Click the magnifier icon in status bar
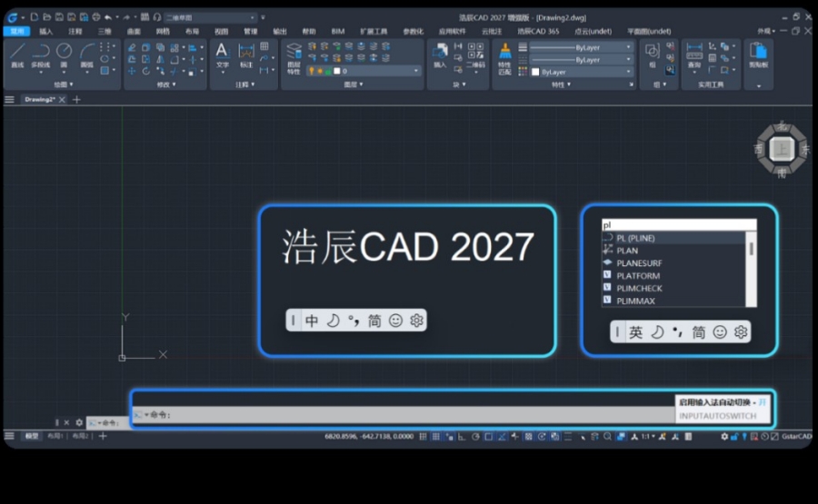The width and height of the screenshot is (818, 504). pyautogui.click(x=607, y=436)
